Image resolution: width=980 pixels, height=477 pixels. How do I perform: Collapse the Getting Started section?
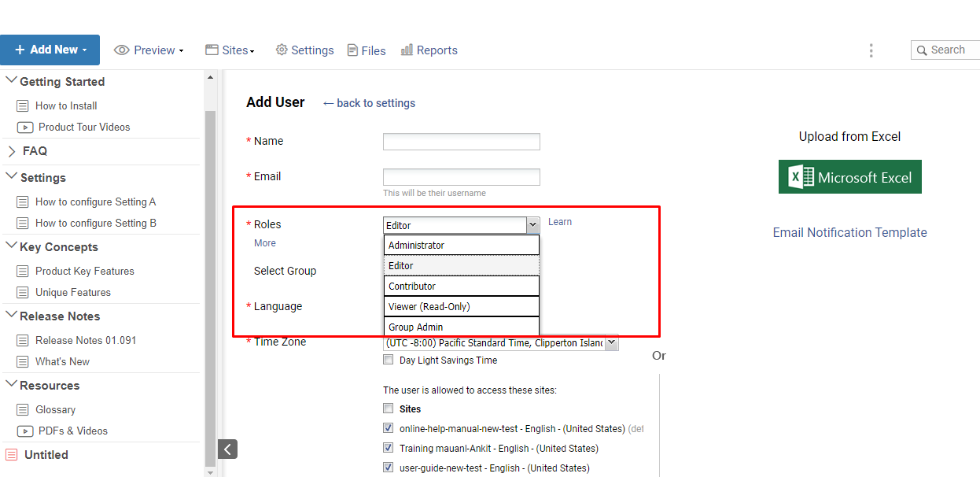(x=11, y=81)
